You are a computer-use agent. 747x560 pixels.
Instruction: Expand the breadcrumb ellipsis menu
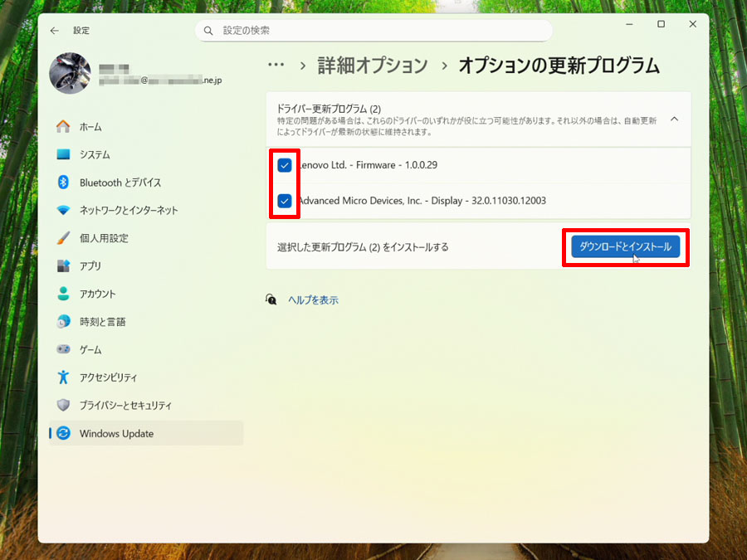point(276,66)
